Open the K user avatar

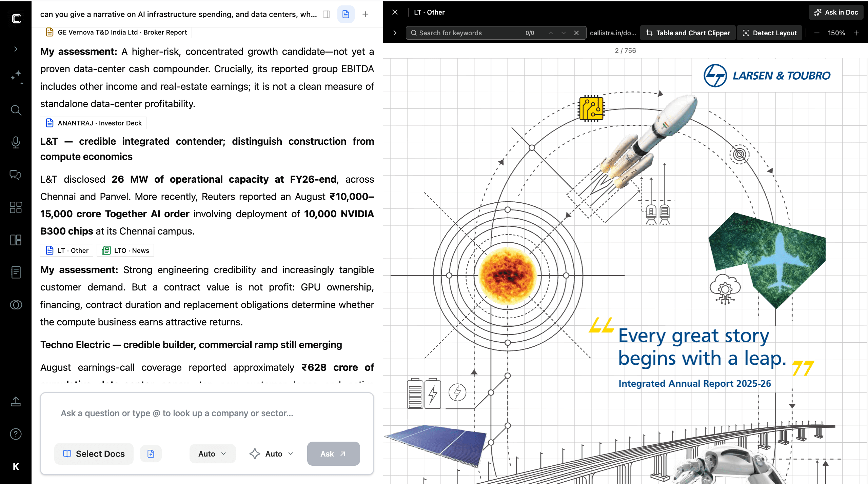coord(16,467)
